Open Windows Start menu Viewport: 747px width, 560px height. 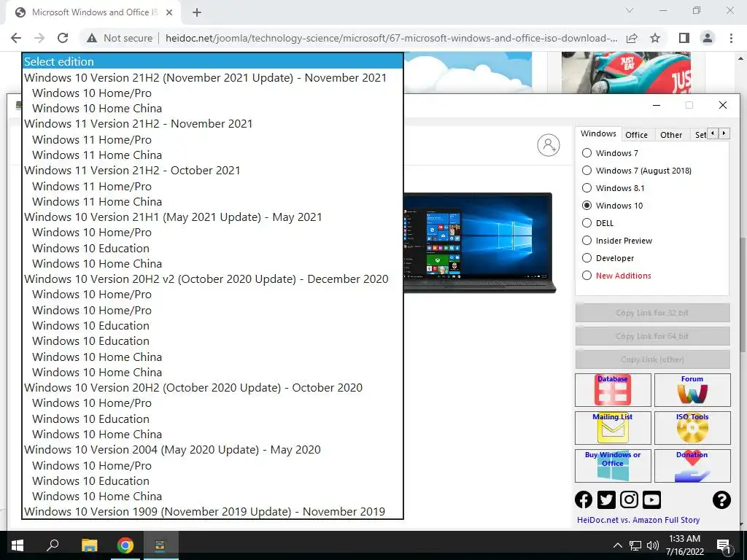pos(18,545)
